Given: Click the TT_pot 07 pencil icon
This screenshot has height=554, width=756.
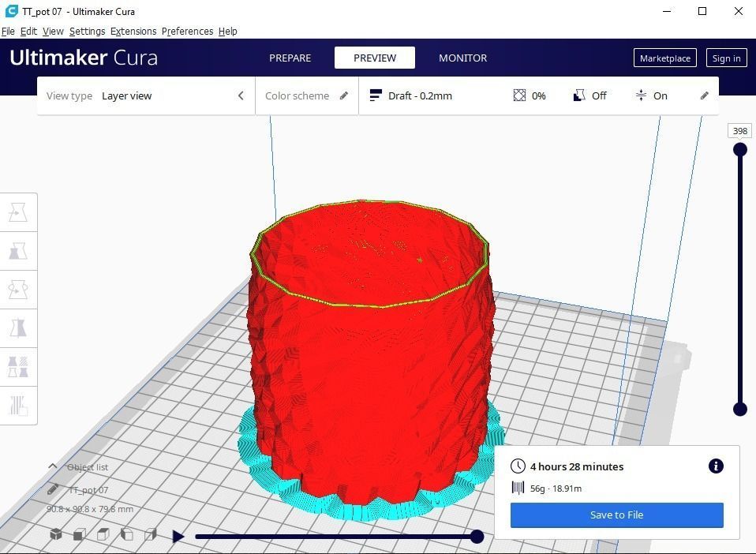Looking at the screenshot, I should coord(53,489).
